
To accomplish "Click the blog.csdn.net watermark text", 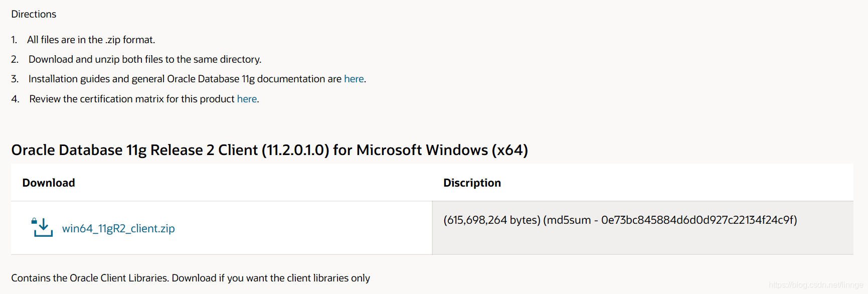I will pos(815,285).
